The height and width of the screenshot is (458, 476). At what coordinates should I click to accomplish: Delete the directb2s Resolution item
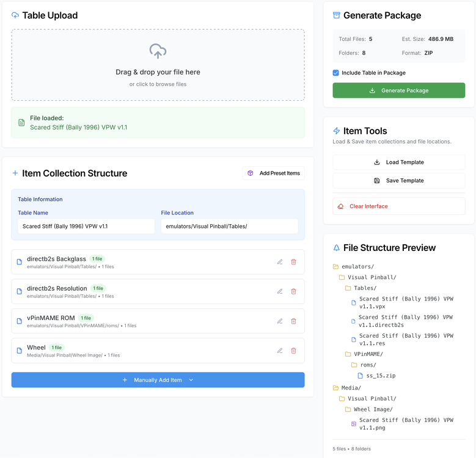click(x=293, y=291)
